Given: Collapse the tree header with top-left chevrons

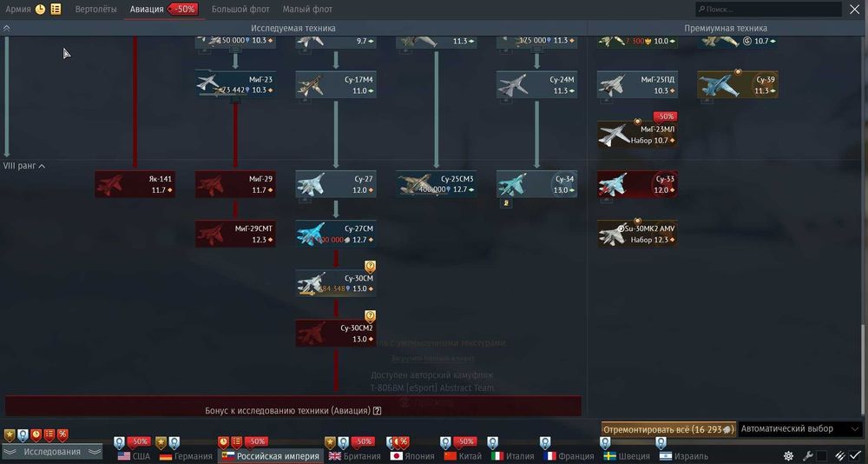Looking at the screenshot, I should [x=7, y=28].
